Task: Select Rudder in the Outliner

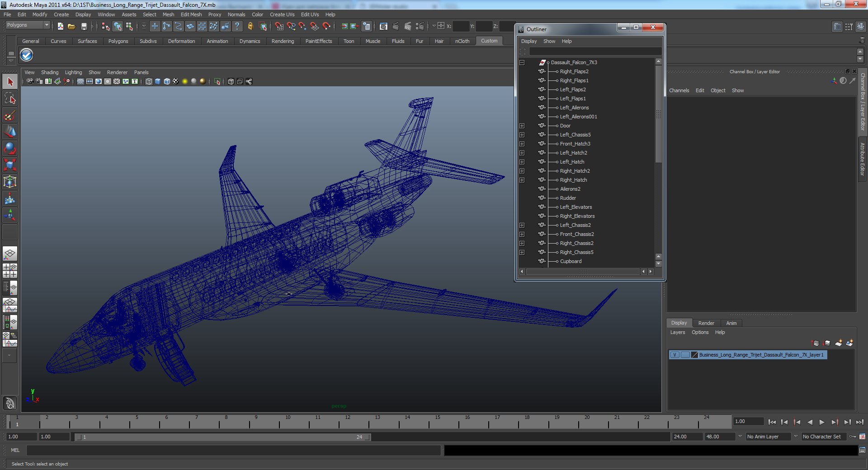Action: (x=568, y=198)
